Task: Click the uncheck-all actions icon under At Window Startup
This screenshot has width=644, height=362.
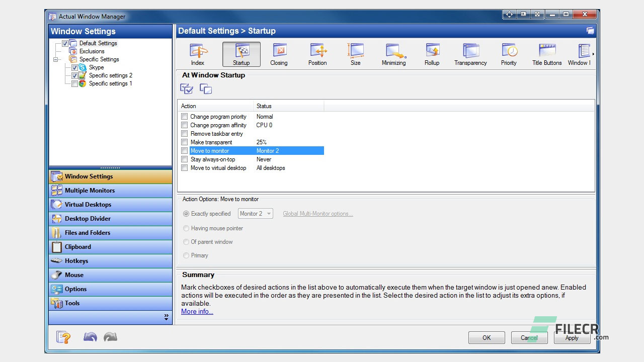Action: pos(206,89)
